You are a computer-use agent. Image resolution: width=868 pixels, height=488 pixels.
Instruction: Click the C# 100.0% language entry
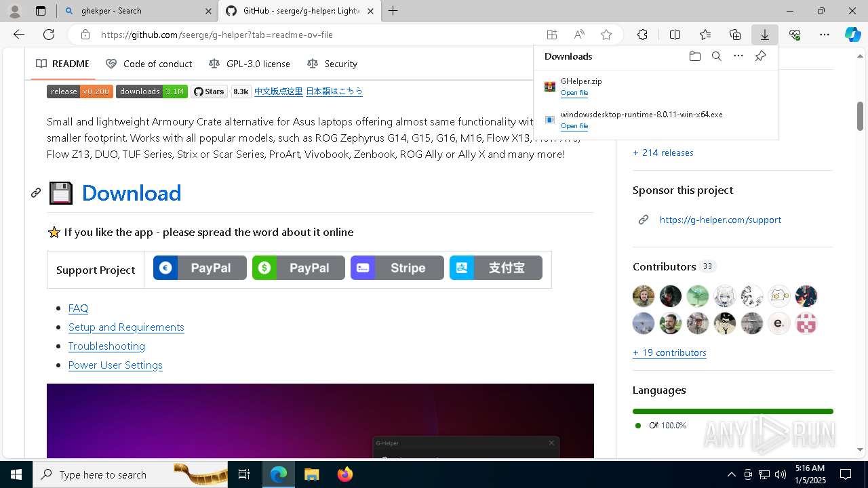click(x=661, y=426)
